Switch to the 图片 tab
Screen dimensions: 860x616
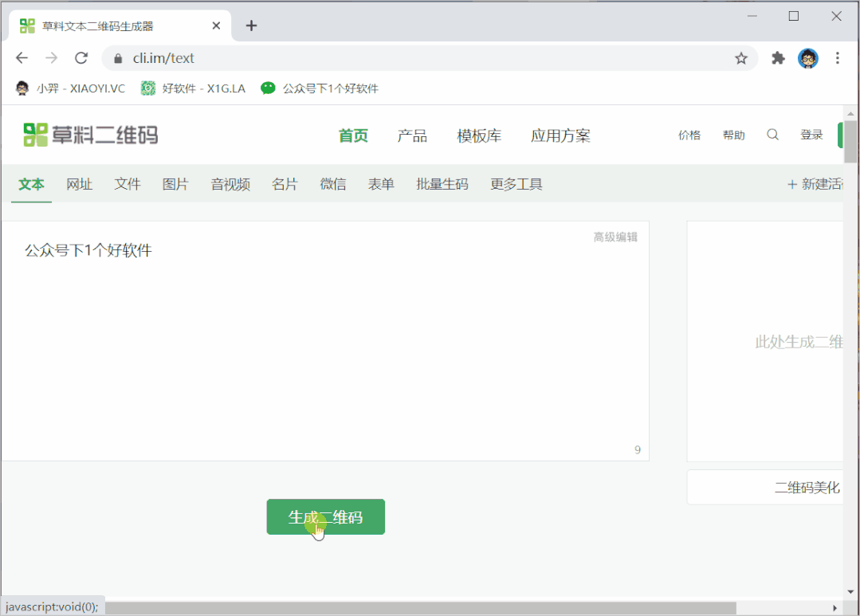pos(175,184)
